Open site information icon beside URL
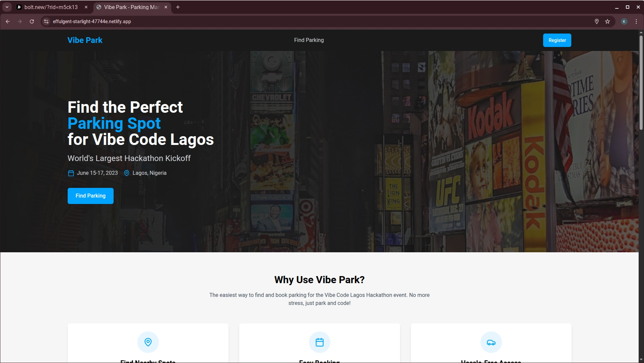 click(46, 21)
